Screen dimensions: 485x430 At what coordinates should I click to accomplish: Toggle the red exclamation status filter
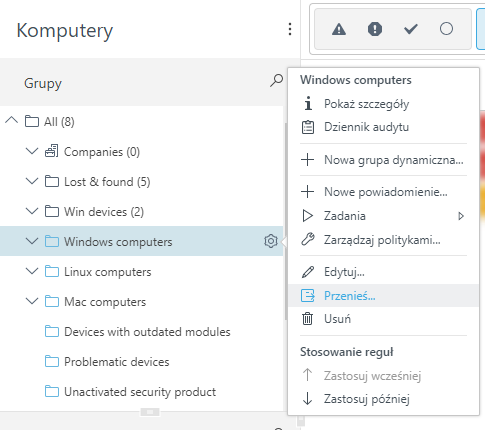375,29
